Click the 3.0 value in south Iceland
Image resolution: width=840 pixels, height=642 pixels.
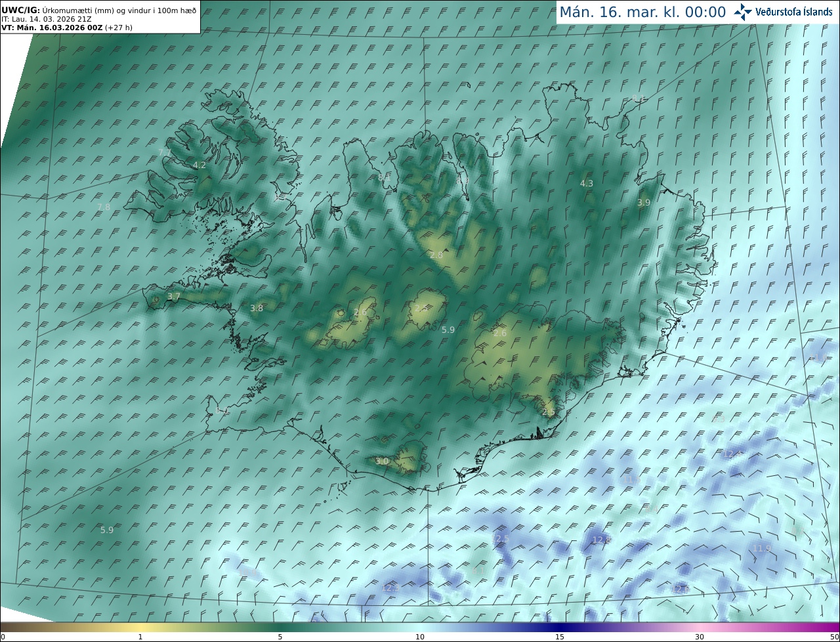coord(382,461)
